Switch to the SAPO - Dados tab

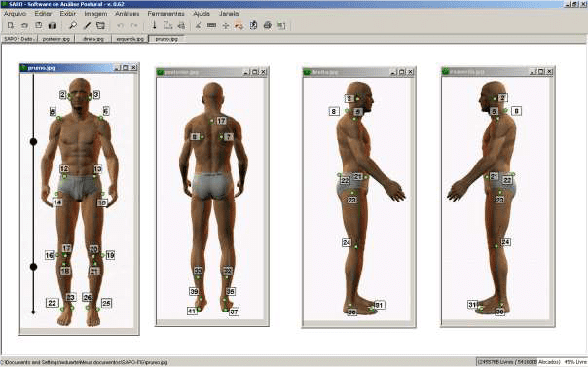tap(19, 39)
